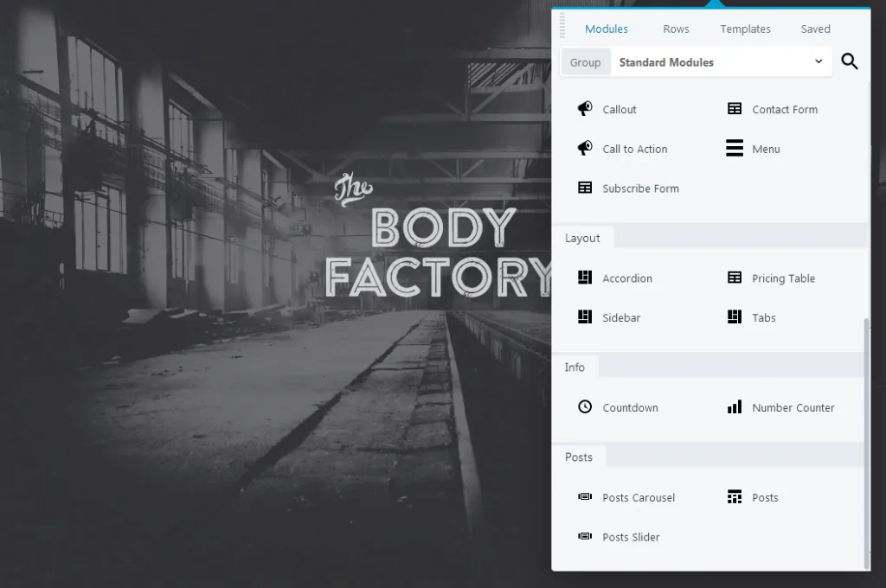The width and height of the screenshot is (886, 588).
Task: Pick the Menu module label
Action: 767,149
